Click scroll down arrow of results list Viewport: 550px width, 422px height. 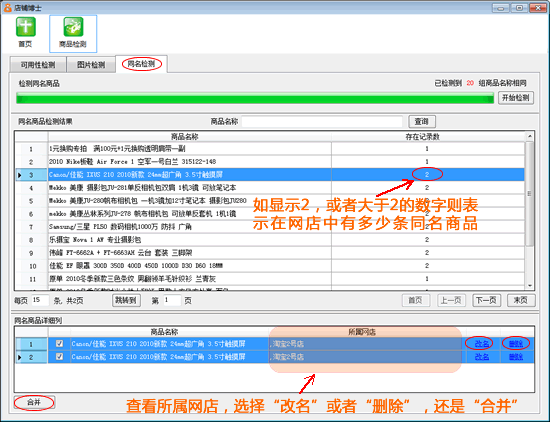[x=530, y=286]
